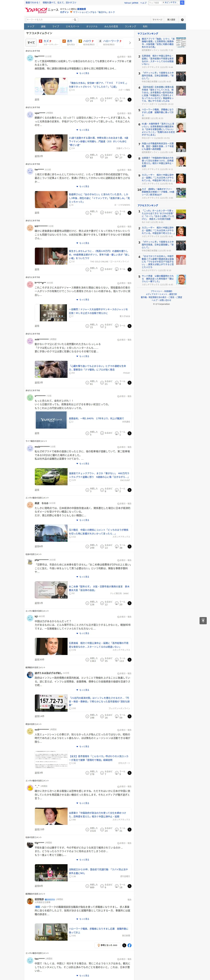Click うーん reaction on tw***** comment
Screen dimensions: 210x980
[120, 213]
